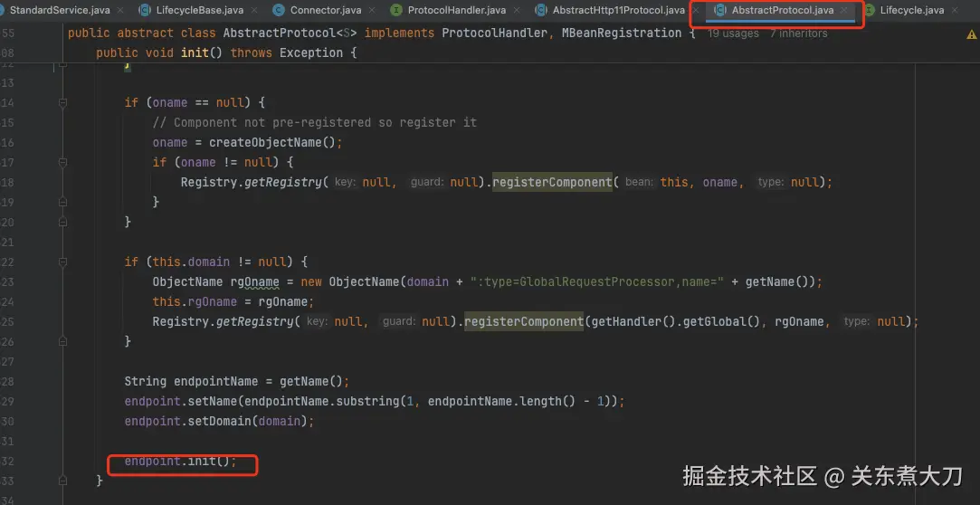Click the class icon on Connector.java tab

(x=279, y=10)
